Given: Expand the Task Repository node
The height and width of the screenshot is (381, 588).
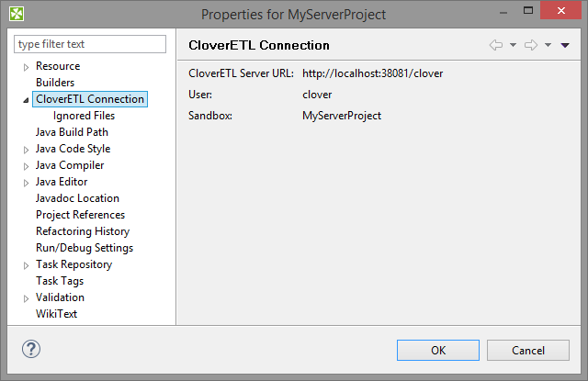Looking at the screenshot, I should coord(27,265).
